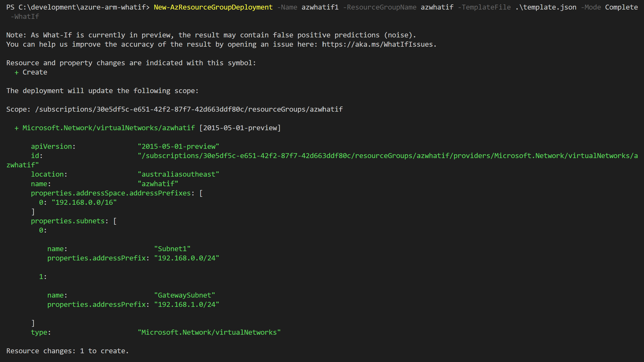The height and width of the screenshot is (362, 644).
Task: Click 'The deployment will update the following scope' line
Action: coord(103,91)
